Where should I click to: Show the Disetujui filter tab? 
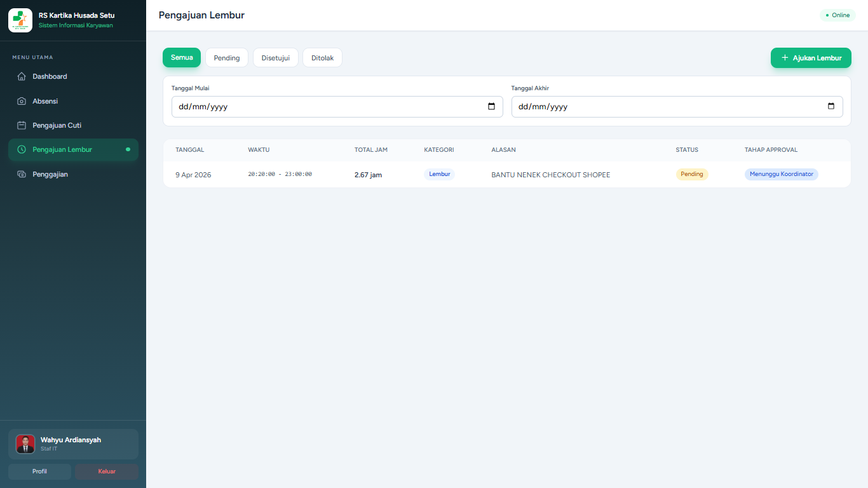(276, 58)
